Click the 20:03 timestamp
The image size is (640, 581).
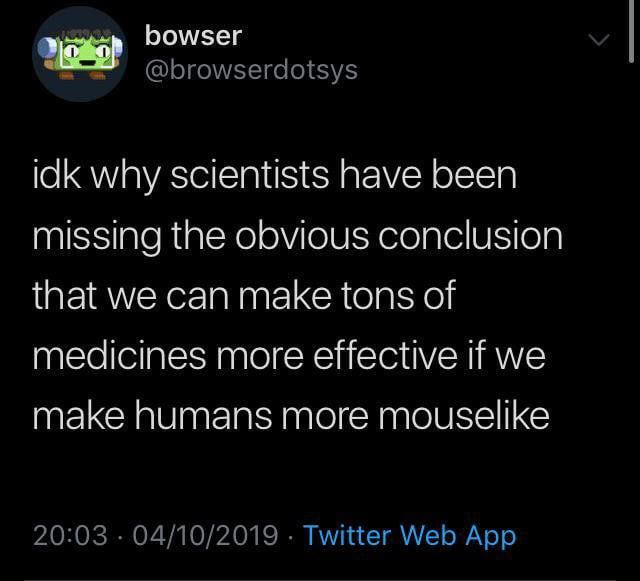[x=69, y=535]
